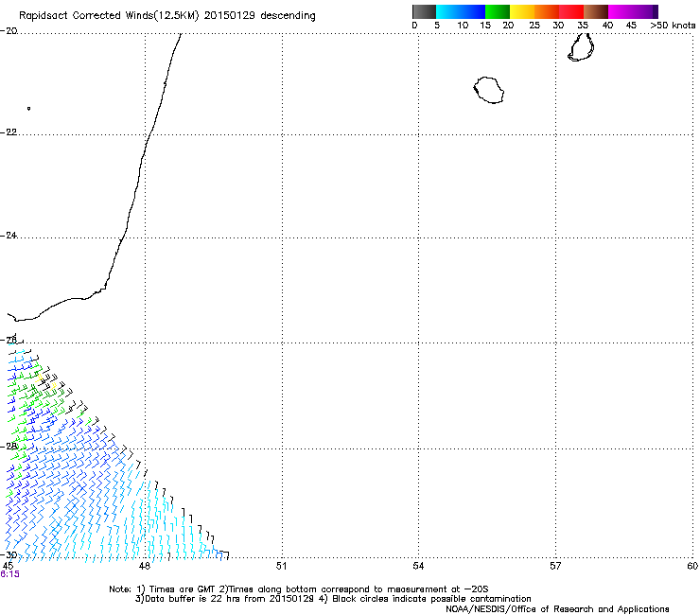
Task: Click the -20 latitude axis label
Action: point(9,31)
